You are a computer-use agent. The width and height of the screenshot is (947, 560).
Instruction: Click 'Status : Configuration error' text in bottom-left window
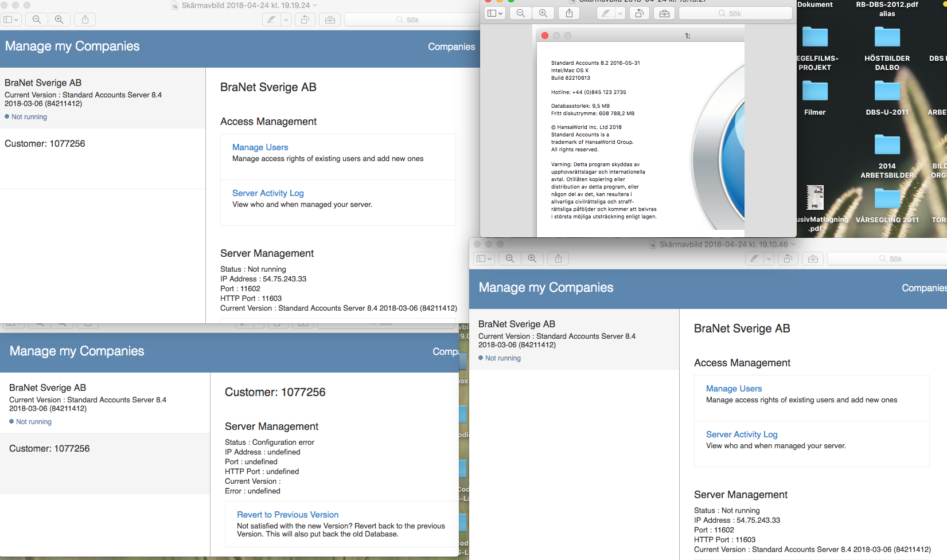270,442
